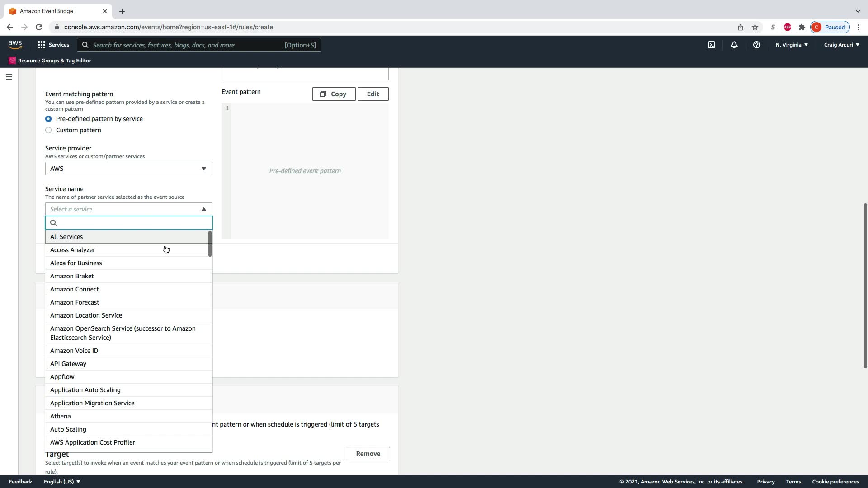Open the notifications bell

tap(734, 45)
